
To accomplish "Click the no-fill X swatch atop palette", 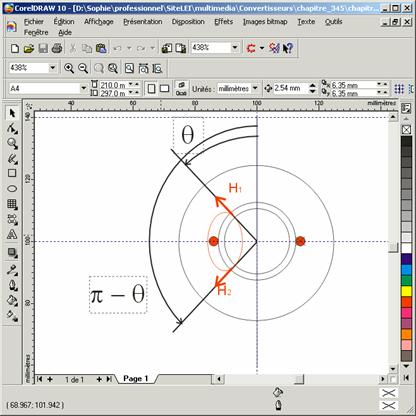I will click(x=406, y=129).
